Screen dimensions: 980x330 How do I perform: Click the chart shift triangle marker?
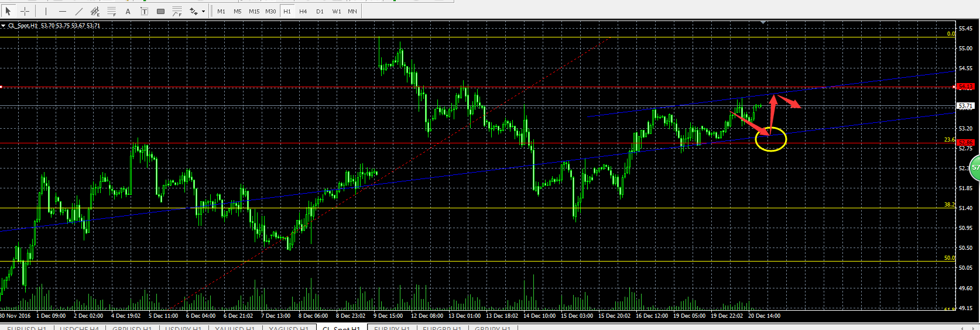coord(763,22)
